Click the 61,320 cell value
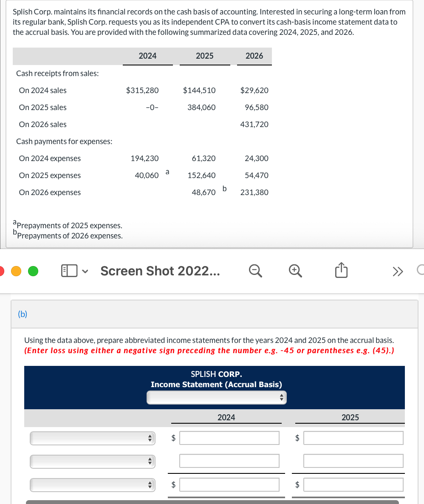Viewport: 424px width, 504px height. [204, 159]
